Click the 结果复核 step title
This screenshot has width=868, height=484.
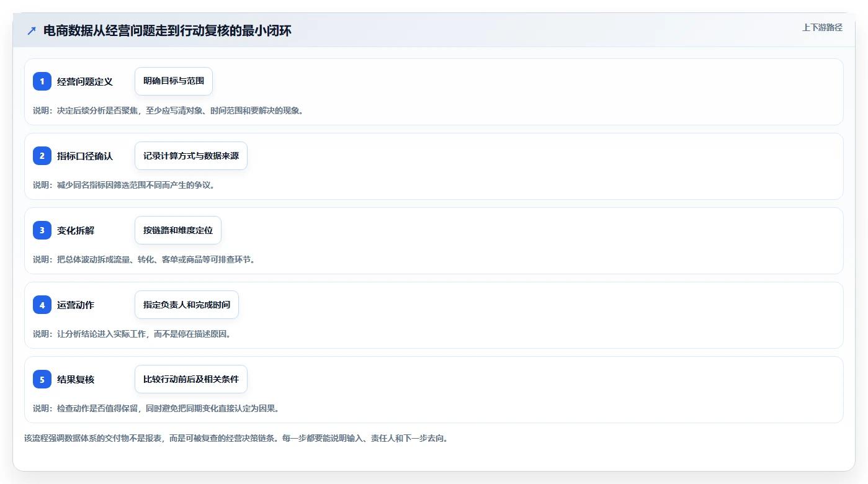pyautogui.click(x=76, y=379)
